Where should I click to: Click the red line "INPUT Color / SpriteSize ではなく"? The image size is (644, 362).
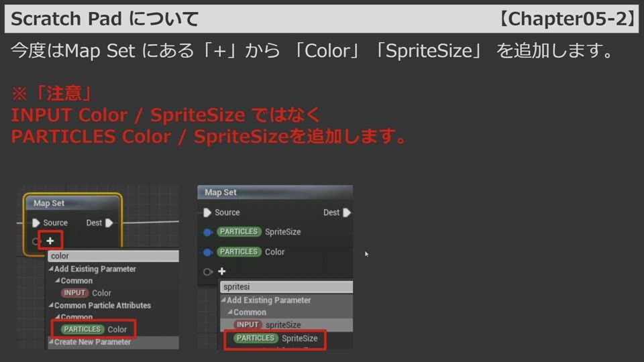tap(166, 115)
